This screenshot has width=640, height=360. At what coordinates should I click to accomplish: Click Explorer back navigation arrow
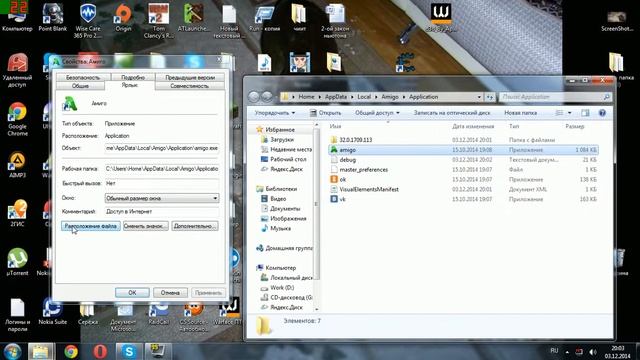(254, 97)
